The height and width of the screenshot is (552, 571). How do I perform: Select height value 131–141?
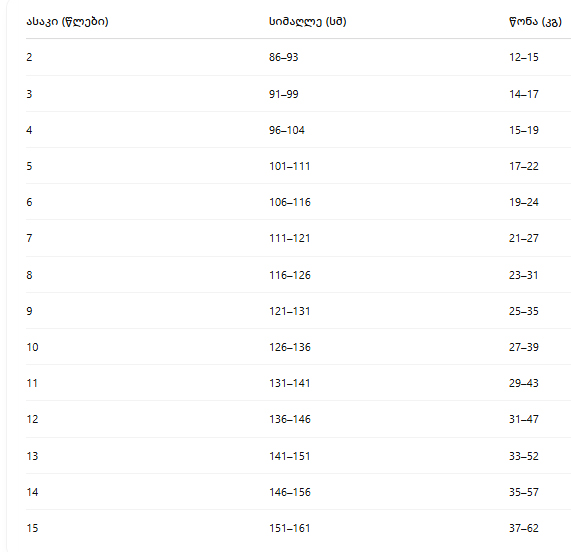[x=290, y=383]
